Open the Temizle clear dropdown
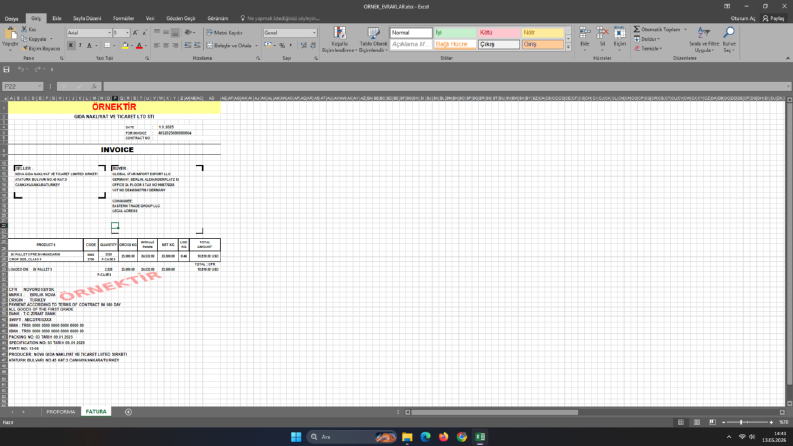The height and width of the screenshot is (446, 793). tap(648, 49)
